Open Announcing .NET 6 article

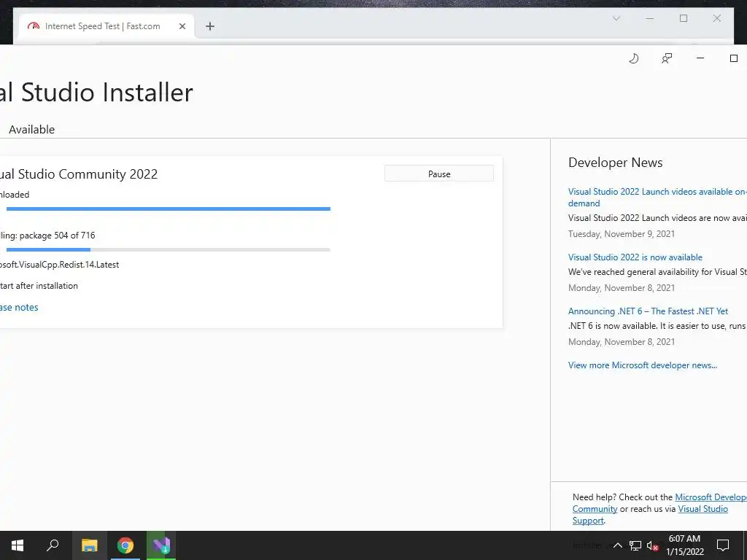648,311
